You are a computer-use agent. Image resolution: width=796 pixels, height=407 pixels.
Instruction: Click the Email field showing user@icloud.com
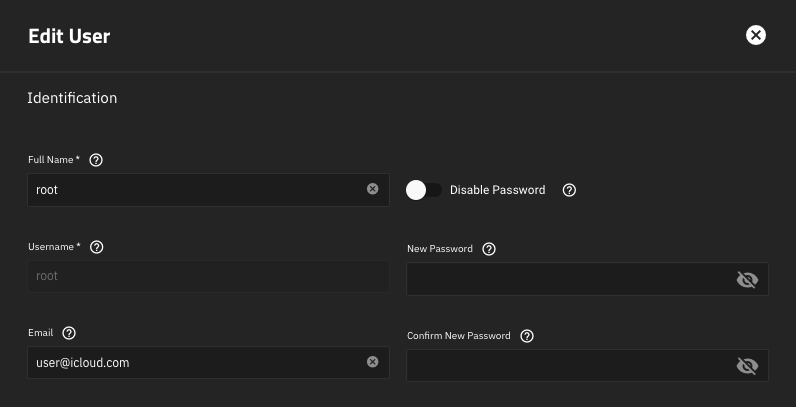[195, 362]
